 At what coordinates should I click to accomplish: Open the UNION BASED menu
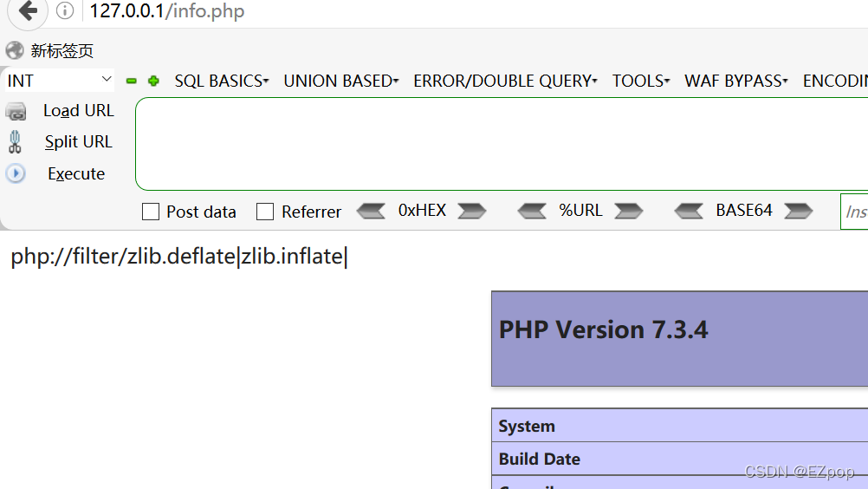(x=341, y=81)
